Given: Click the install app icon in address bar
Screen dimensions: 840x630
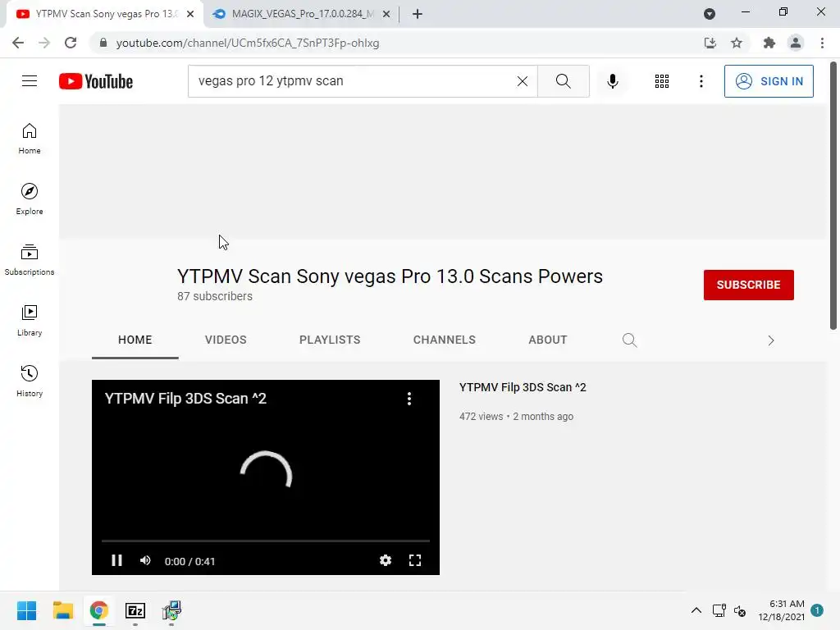Looking at the screenshot, I should [710, 43].
